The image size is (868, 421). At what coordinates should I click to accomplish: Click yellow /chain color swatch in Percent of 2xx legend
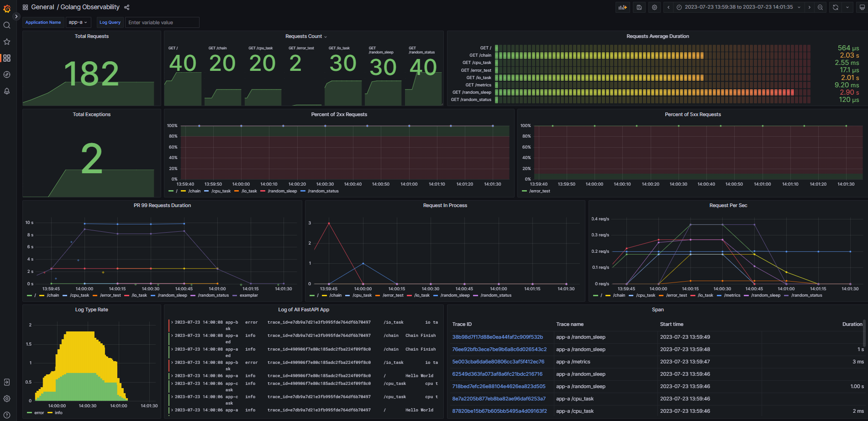click(x=183, y=191)
